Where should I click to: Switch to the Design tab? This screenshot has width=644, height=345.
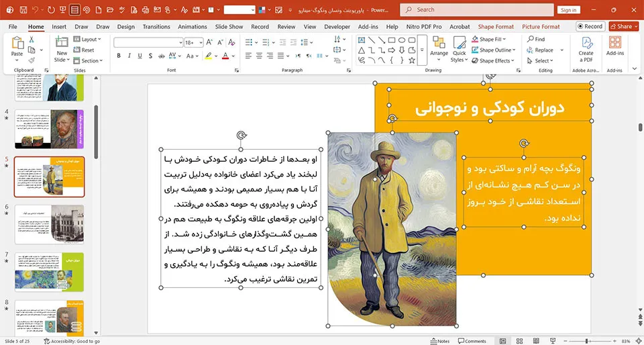click(x=125, y=27)
